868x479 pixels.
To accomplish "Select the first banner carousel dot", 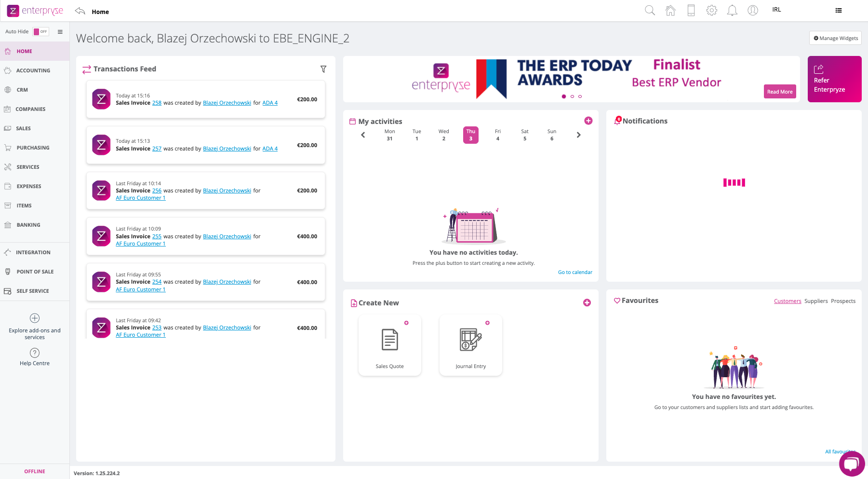I will pos(564,96).
